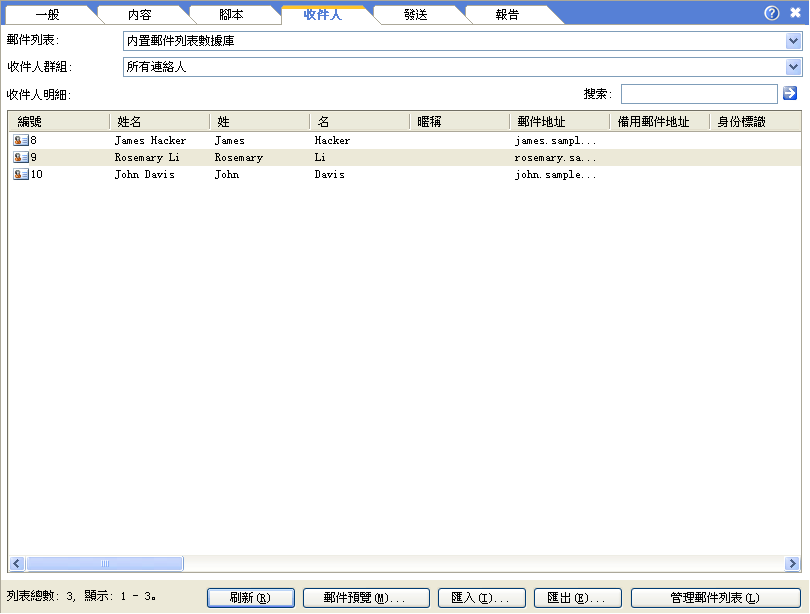Expand the 收件人群組 dropdown
Viewport: 810px width, 614px height.
click(793, 67)
